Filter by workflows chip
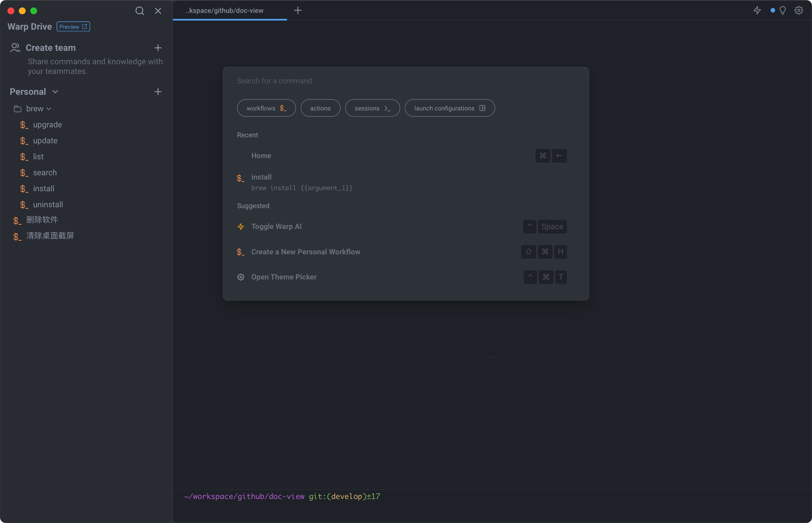 (266, 108)
